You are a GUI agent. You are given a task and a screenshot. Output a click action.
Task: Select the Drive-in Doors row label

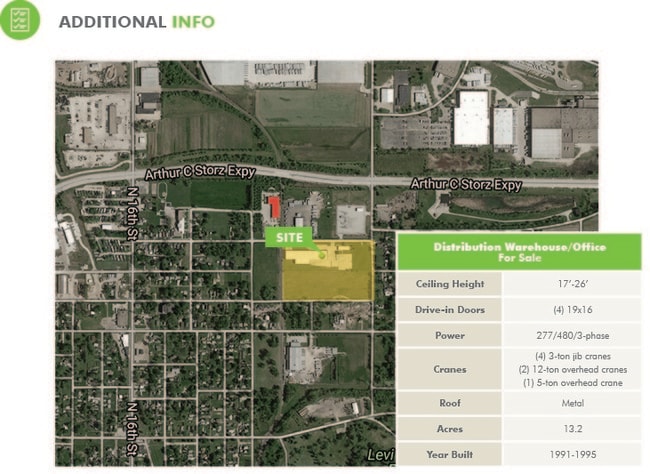(449, 310)
